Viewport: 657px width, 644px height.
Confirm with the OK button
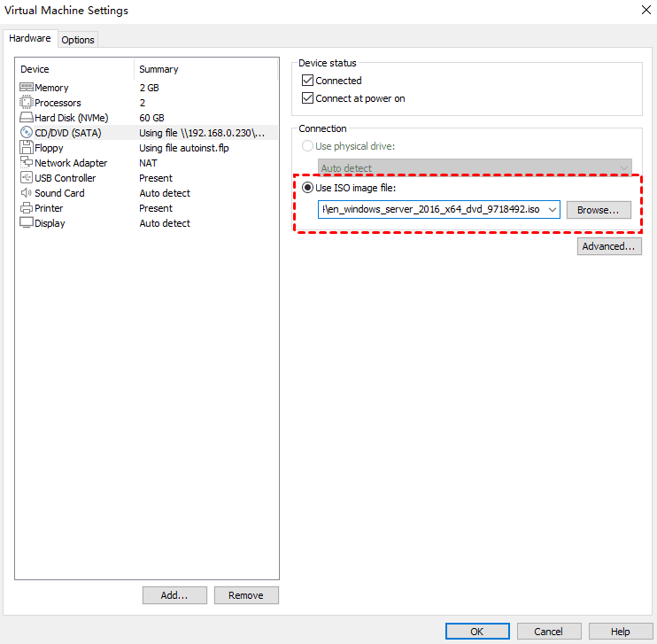point(477,631)
